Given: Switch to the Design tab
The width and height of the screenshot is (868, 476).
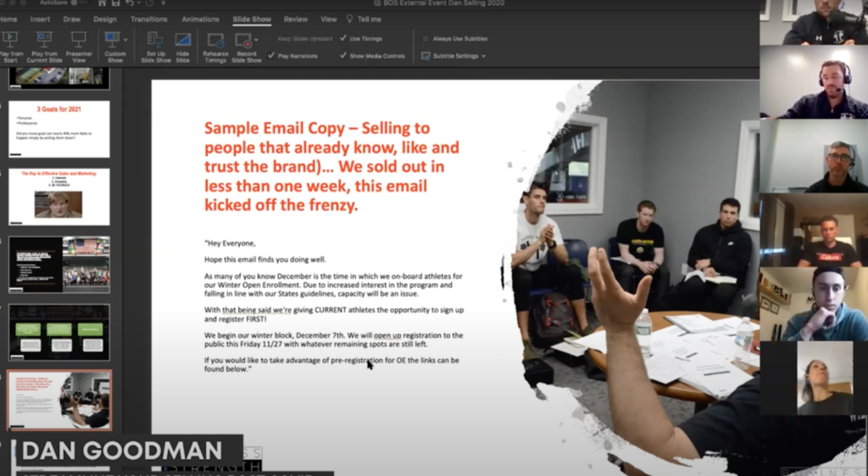Looking at the screenshot, I should pyautogui.click(x=104, y=19).
